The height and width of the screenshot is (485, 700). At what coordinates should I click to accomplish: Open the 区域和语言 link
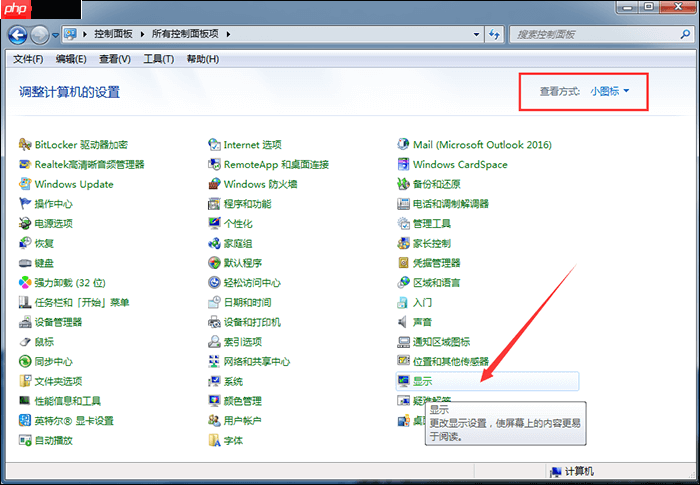click(x=437, y=283)
